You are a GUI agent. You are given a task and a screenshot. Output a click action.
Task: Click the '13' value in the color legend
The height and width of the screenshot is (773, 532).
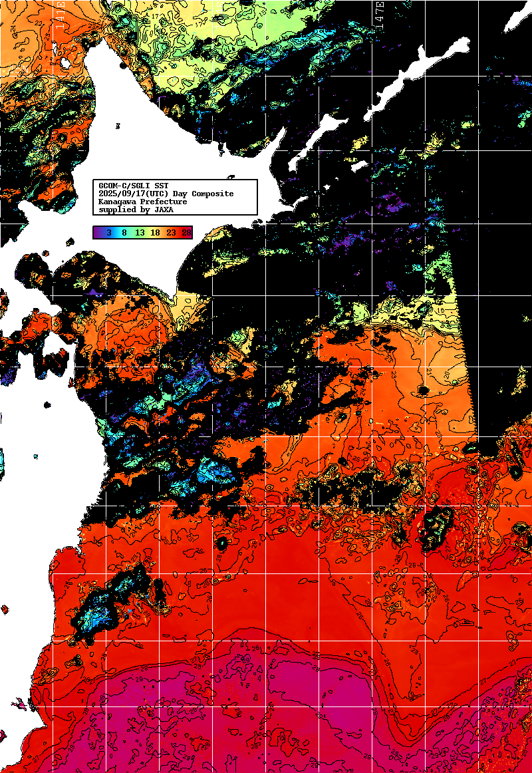[x=140, y=232]
